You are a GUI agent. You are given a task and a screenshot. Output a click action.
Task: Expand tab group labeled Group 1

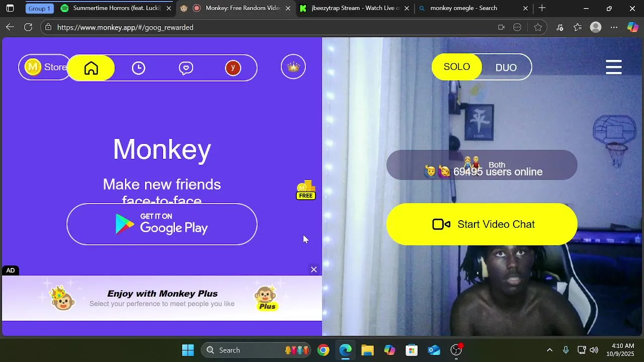point(39,9)
